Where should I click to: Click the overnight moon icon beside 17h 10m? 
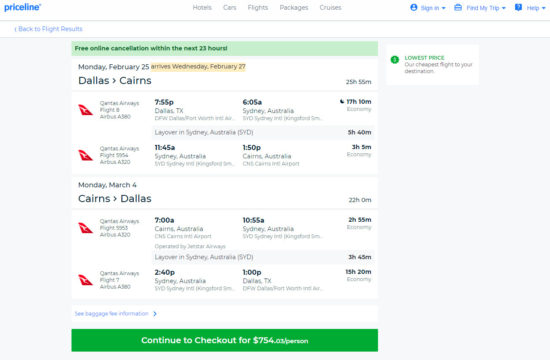tap(342, 102)
